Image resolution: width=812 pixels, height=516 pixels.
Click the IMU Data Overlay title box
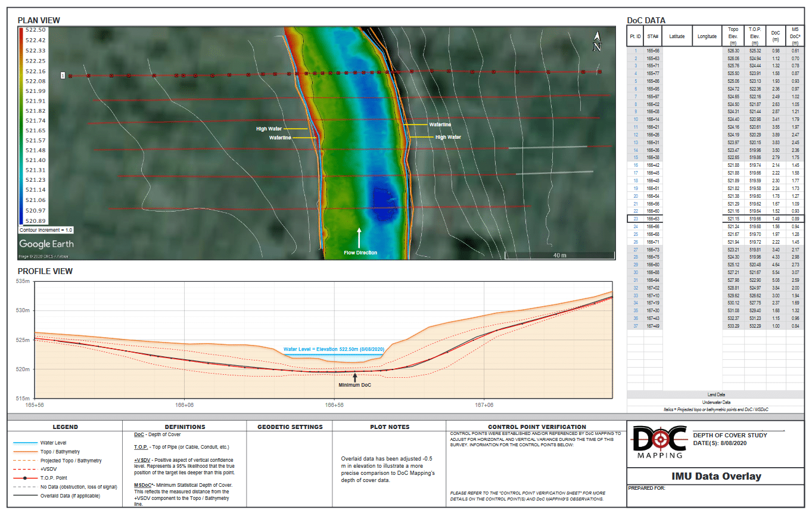click(x=715, y=476)
